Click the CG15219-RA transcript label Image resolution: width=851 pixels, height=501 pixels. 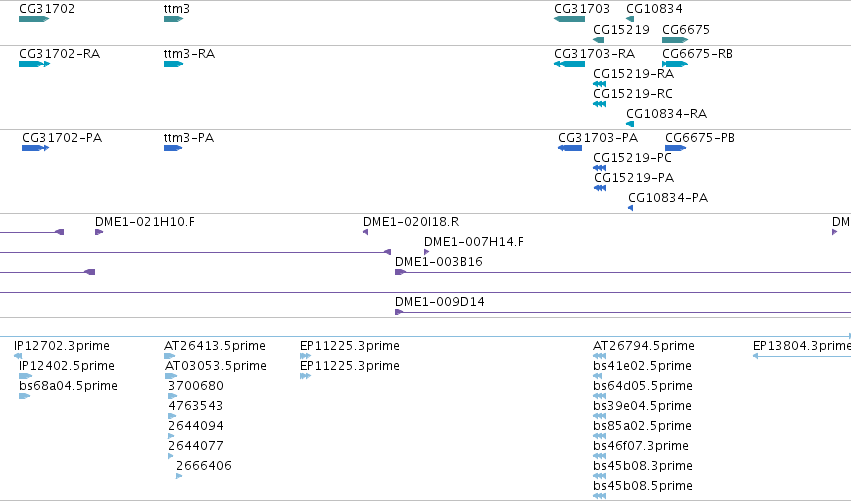633,74
